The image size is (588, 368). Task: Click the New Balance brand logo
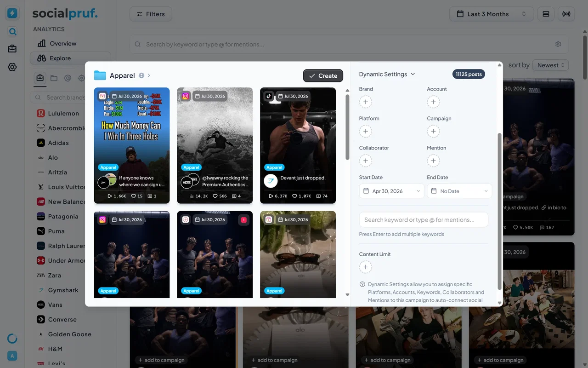(40, 201)
